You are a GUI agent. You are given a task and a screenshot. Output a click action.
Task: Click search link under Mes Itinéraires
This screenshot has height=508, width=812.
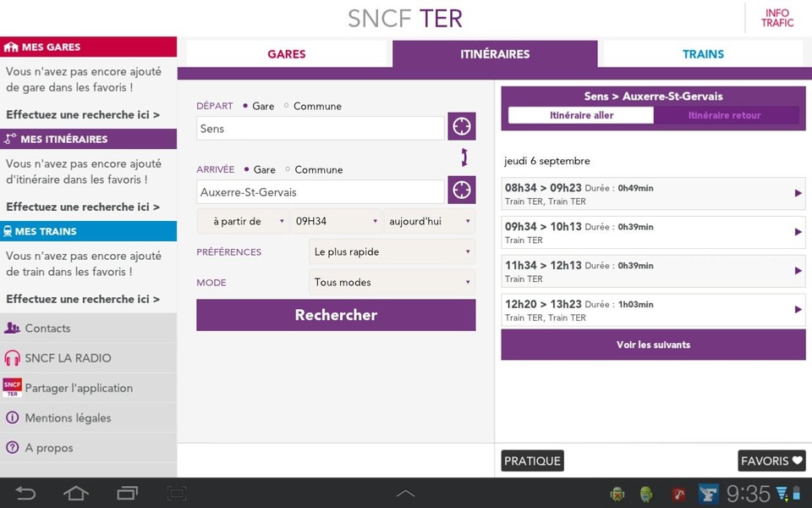pos(83,207)
